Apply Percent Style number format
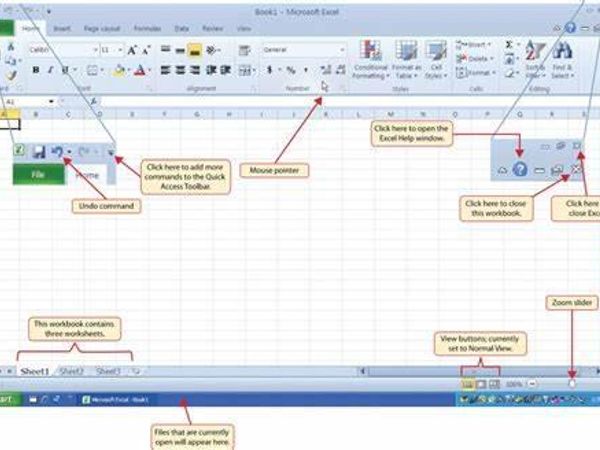 pos(291,70)
